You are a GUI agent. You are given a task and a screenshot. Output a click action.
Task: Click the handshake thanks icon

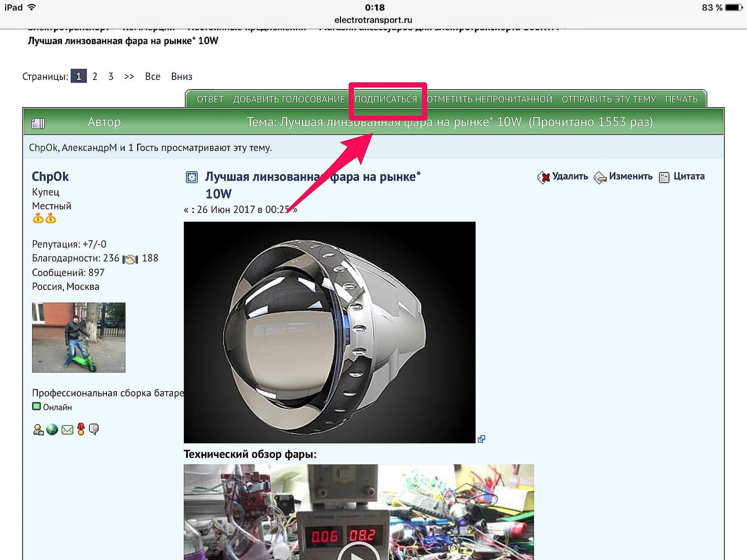point(130,259)
